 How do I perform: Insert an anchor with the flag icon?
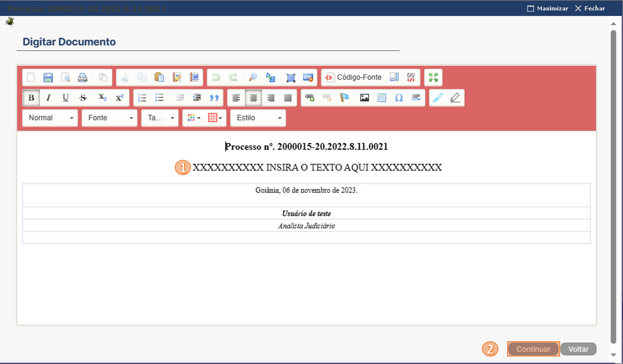[344, 98]
